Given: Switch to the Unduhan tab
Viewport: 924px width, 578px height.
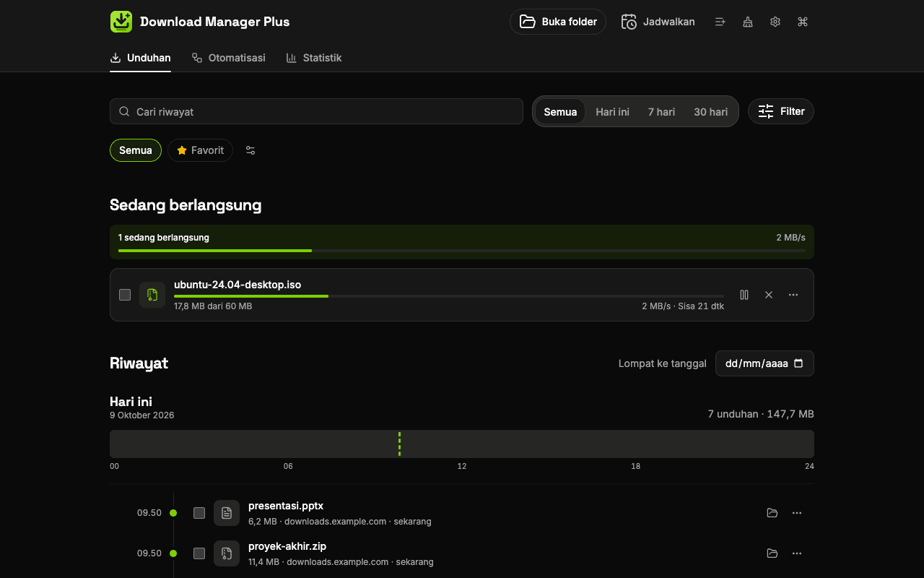Looking at the screenshot, I should (140, 58).
